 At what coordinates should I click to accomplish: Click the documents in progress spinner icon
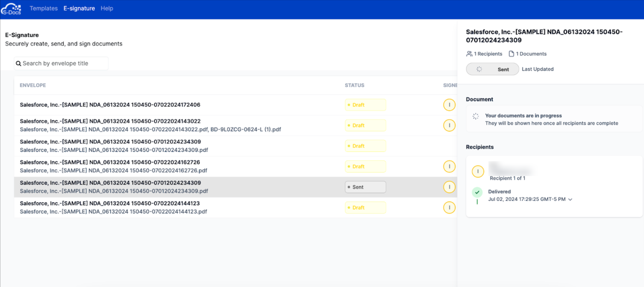(x=476, y=116)
